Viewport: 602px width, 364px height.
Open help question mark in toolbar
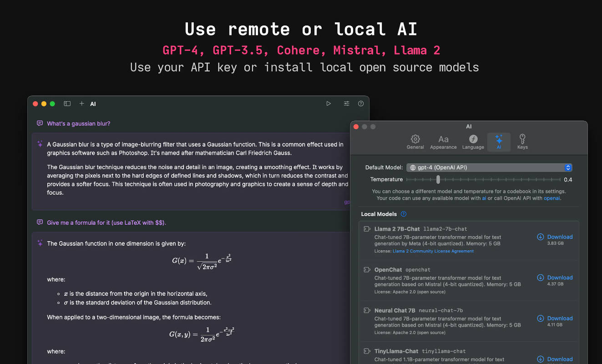click(361, 104)
